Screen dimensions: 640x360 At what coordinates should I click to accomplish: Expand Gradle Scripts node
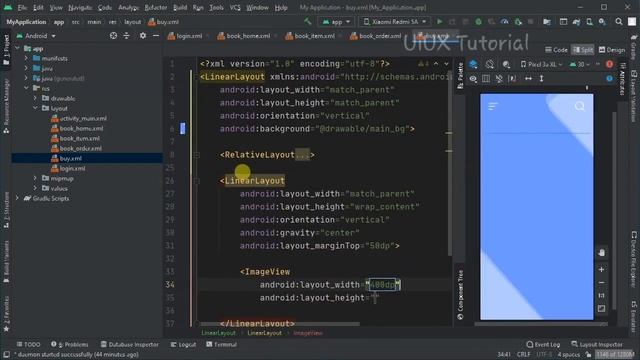17,198
